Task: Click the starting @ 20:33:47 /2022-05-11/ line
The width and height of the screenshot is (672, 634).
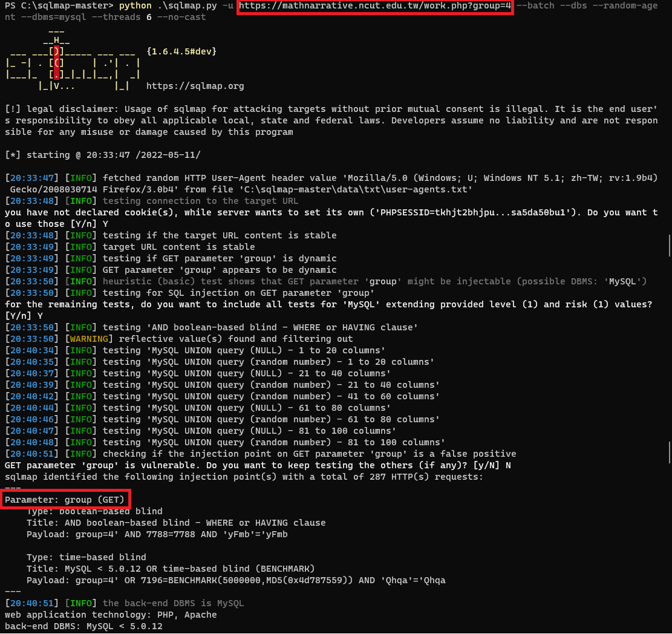Action: click(x=102, y=155)
